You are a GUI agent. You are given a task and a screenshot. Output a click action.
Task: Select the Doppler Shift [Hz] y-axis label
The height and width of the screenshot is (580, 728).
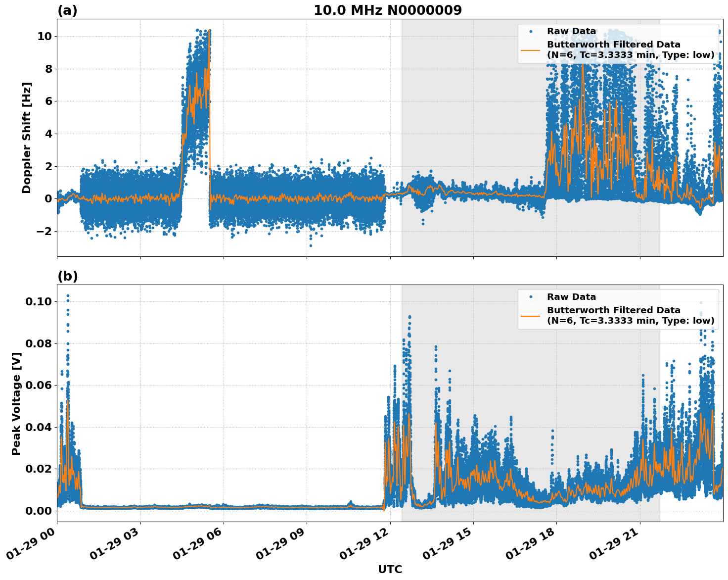point(28,137)
